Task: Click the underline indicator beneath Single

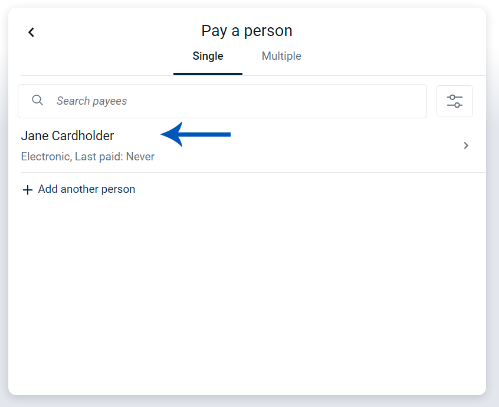Action: coord(208,74)
